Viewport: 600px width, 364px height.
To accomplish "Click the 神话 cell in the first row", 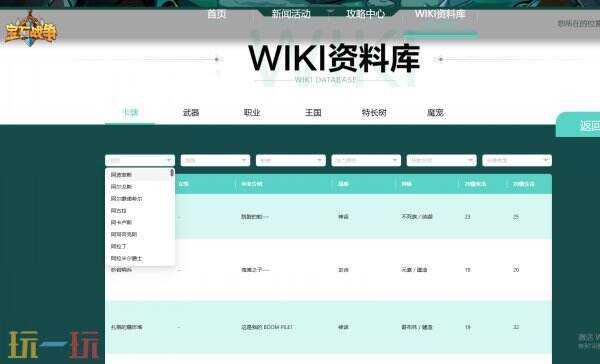I will tap(343, 217).
